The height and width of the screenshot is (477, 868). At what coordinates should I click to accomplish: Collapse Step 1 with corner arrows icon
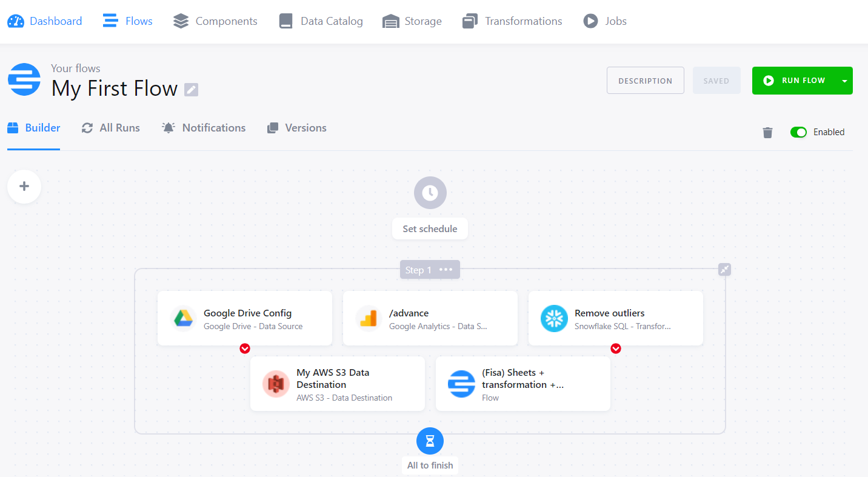[x=724, y=269]
